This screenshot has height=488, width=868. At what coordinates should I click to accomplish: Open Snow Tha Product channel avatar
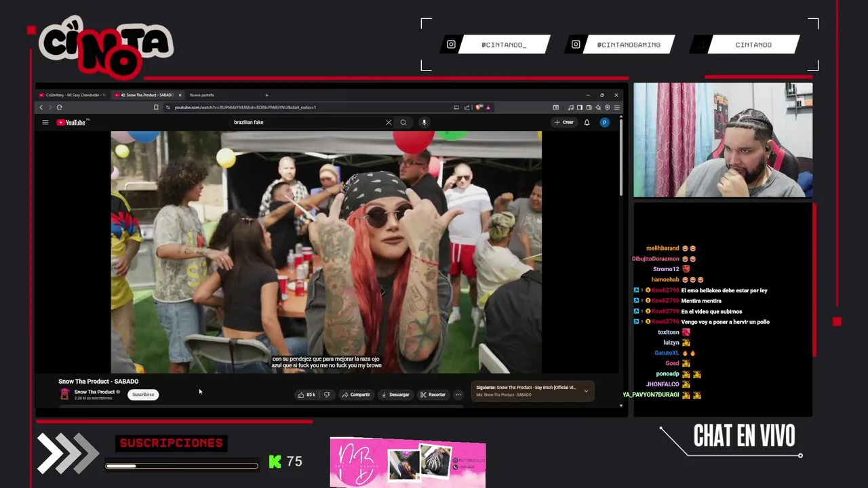pos(64,394)
